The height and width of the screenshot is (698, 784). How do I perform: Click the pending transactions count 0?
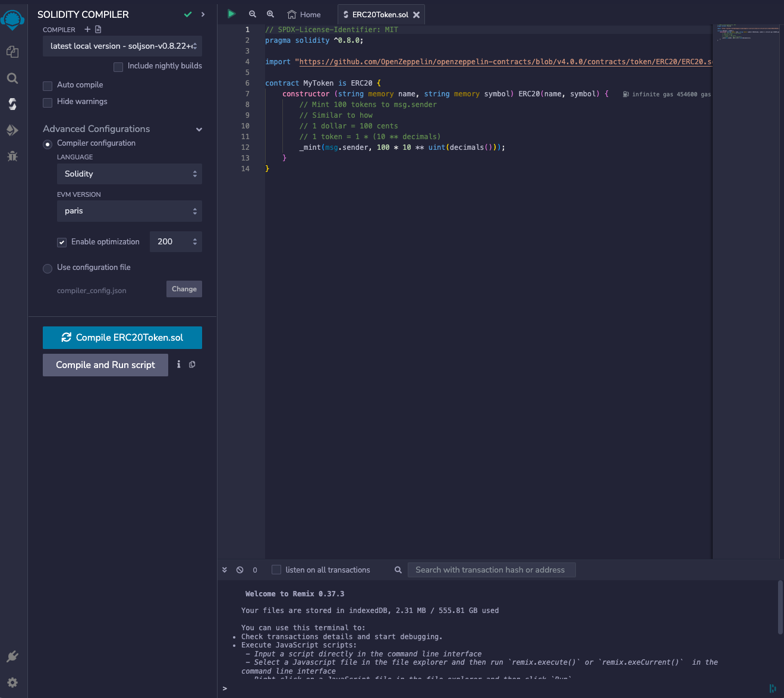point(255,570)
